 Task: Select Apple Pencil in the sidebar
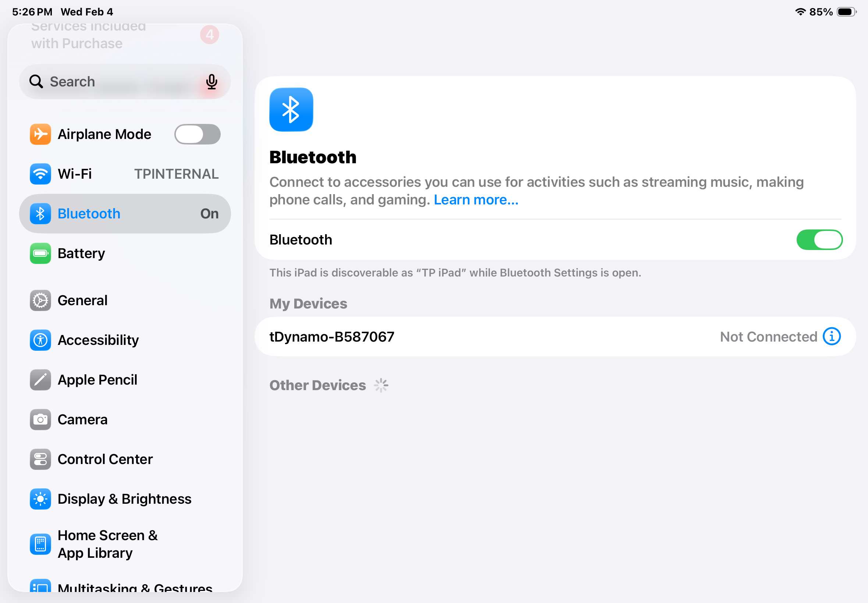[x=97, y=380]
